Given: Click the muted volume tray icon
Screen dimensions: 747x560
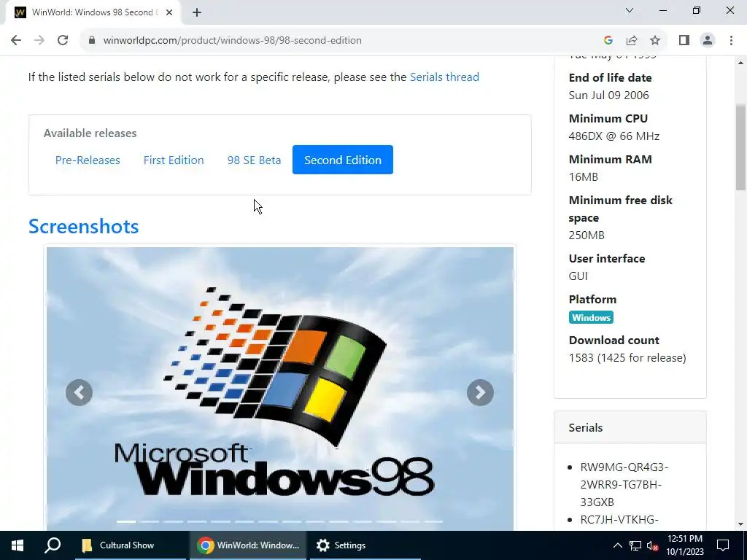Looking at the screenshot, I should 652,545.
